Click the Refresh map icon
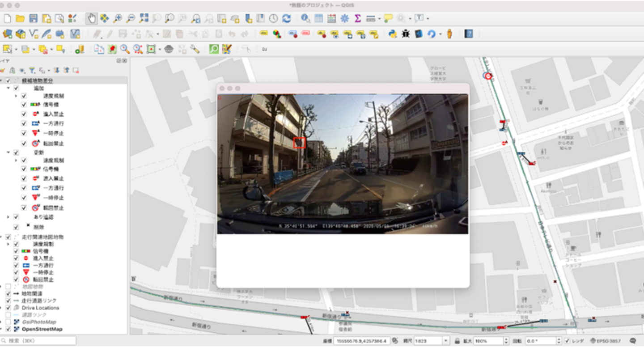This screenshot has height=347, width=644. [x=286, y=18]
